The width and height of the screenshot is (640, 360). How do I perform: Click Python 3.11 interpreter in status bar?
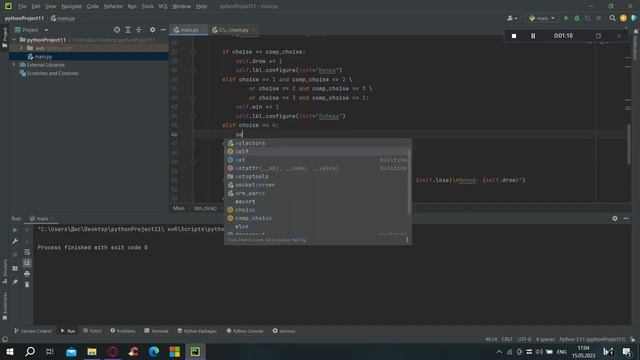pos(592,340)
